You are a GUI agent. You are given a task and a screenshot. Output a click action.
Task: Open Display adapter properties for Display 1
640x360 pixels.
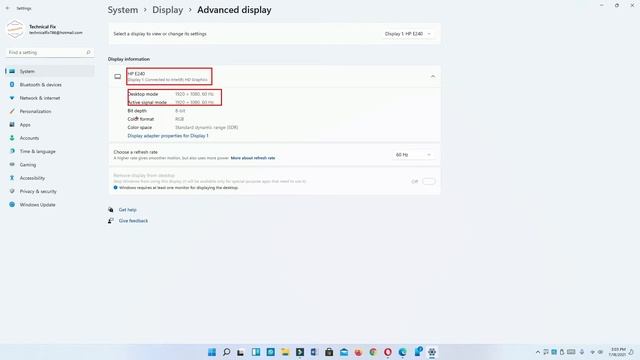168,136
